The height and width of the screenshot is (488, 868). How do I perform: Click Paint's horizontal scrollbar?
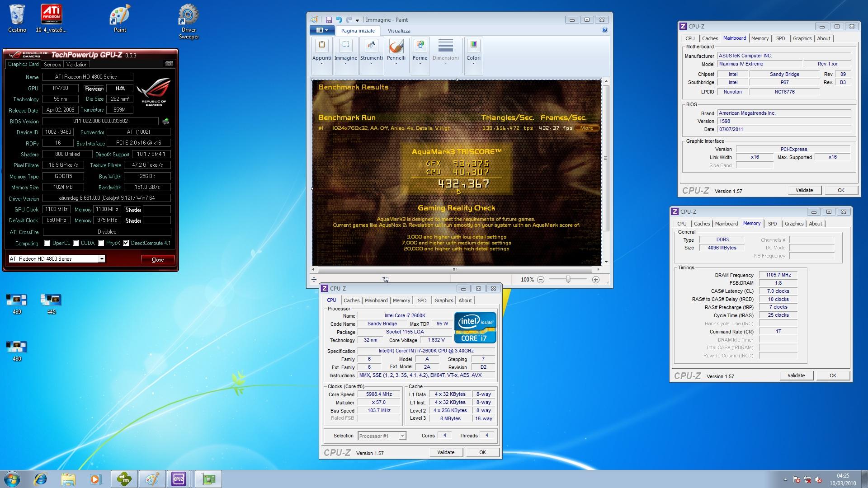pos(455,269)
